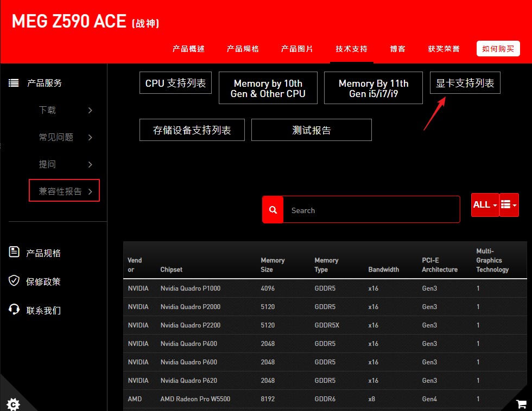Expand the 常见问题 chevron
Screen dimensions: 532x411
coord(90,137)
